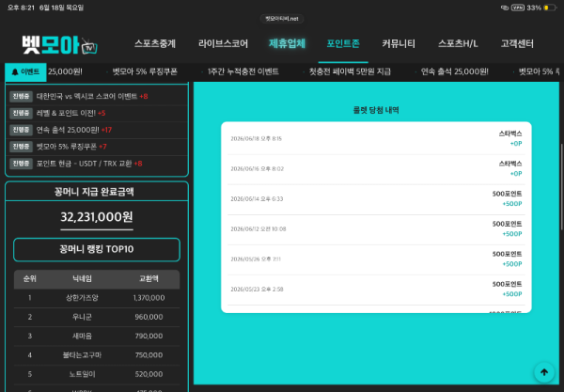Screen dimensions: 564x392
Task: Switch to the 포인트존 tab
Action: 343,43
